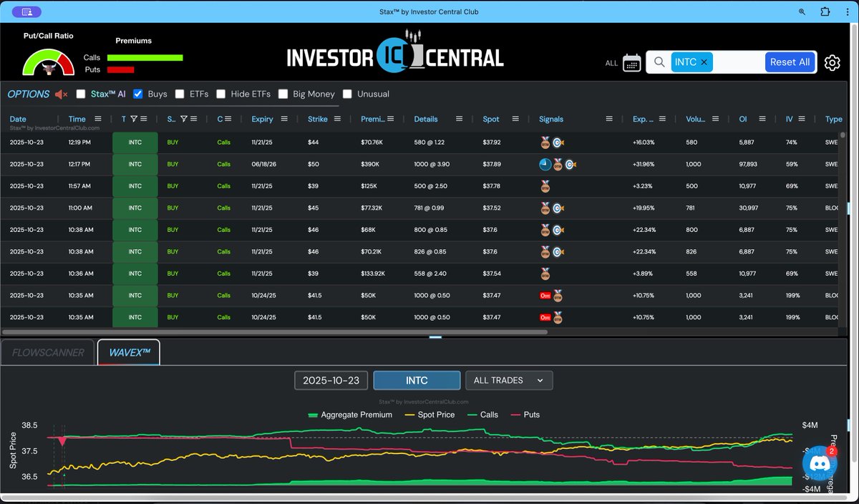Screen dimensions: 859x504
Task: Open the Expiry column menu icon
Action: click(285, 119)
